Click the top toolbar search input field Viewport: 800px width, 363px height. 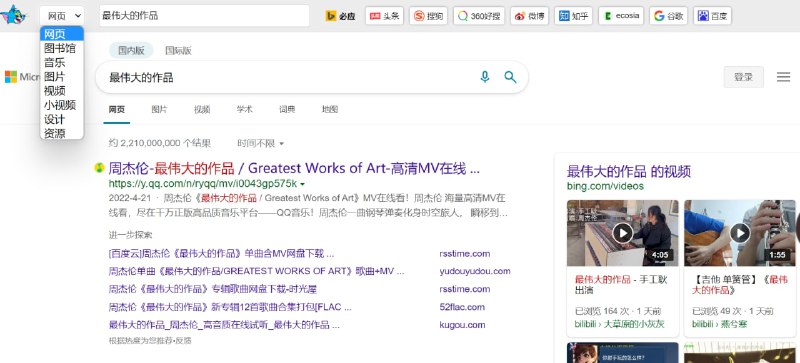point(204,16)
